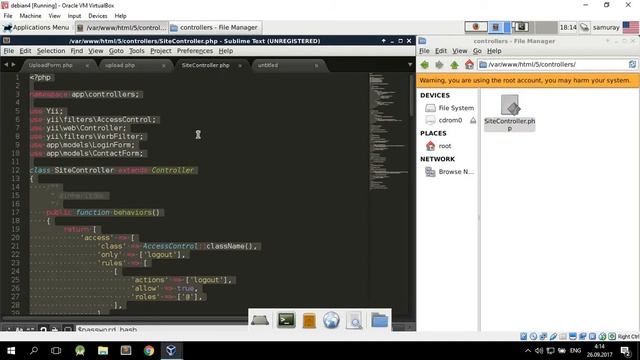Open the File Manager Go menu

[x=477, y=51]
